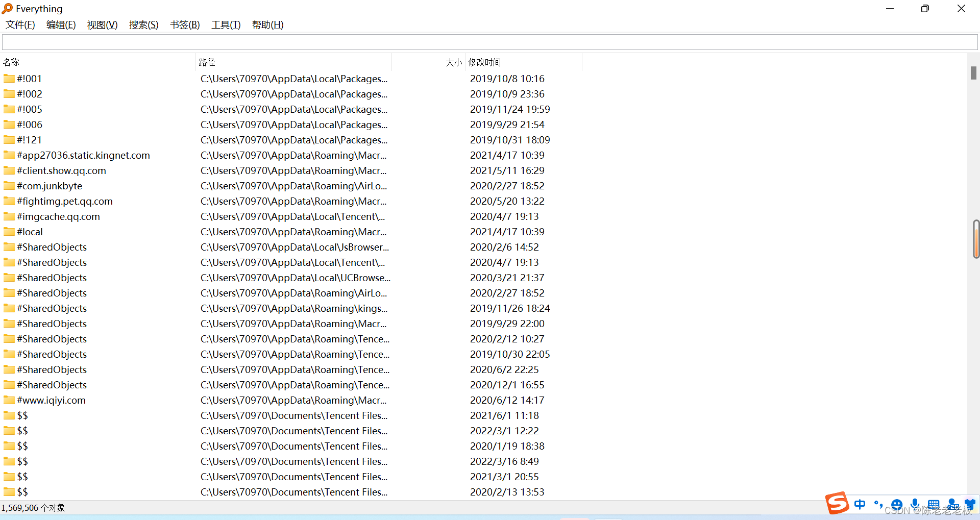This screenshot has width=980, height=520.
Task: Select the #!001 folder name
Action: pyautogui.click(x=30, y=79)
